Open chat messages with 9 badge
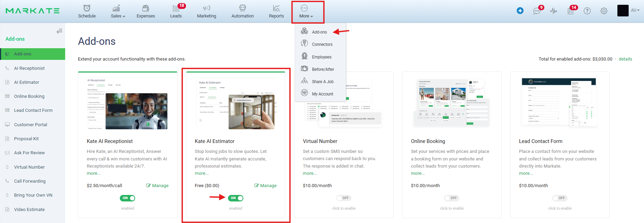The width and height of the screenshot is (644, 223). click(537, 11)
